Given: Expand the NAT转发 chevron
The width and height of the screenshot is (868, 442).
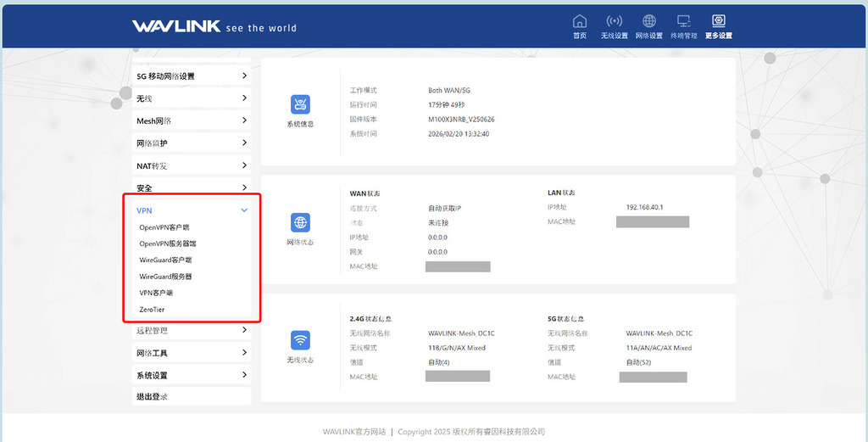Looking at the screenshot, I should [x=244, y=165].
